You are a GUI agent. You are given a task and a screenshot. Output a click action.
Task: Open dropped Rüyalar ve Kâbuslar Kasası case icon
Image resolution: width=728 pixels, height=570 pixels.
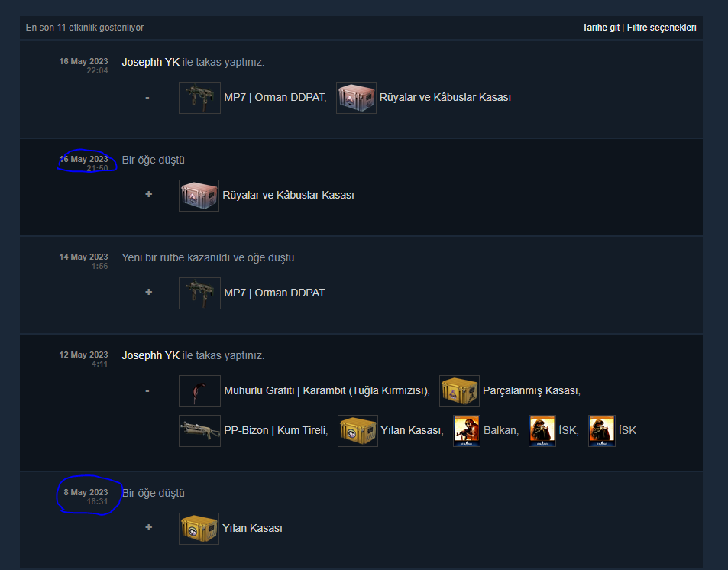pyautogui.click(x=199, y=196)
